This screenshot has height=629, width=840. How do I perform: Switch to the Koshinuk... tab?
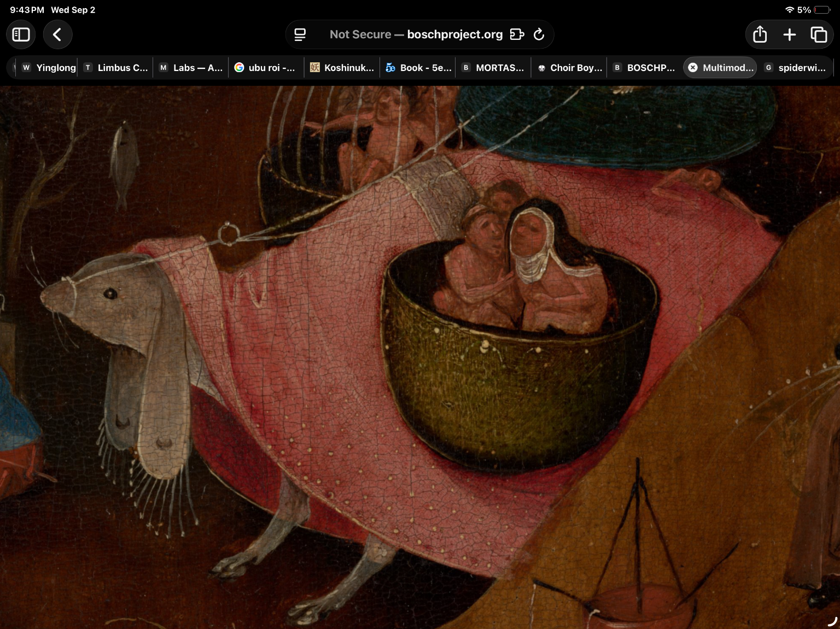coord(342,68)
